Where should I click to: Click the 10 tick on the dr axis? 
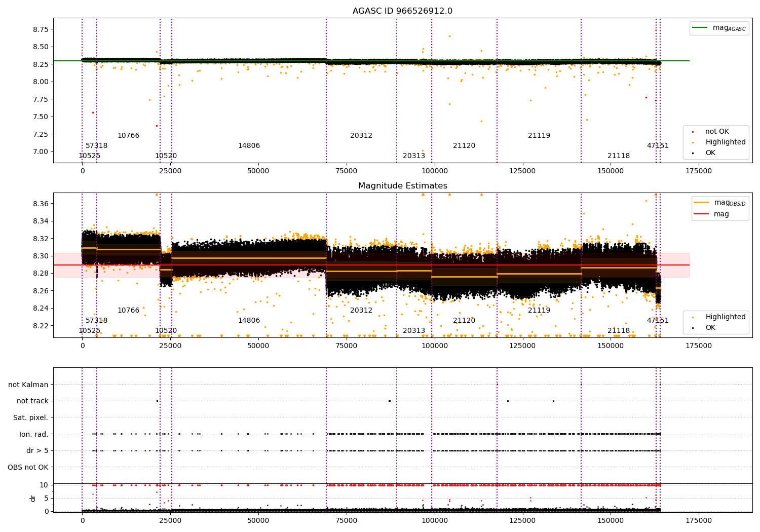pos(44,485)
